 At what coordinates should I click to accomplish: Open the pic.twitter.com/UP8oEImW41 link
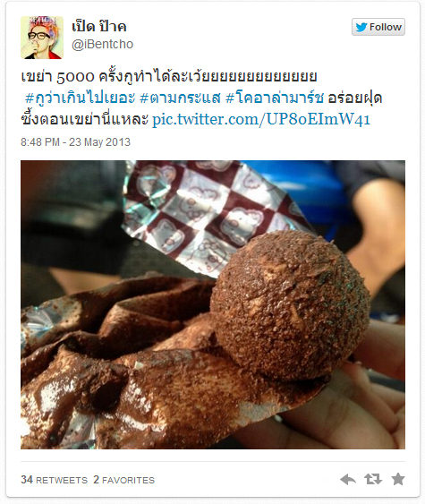coord(261,119)
